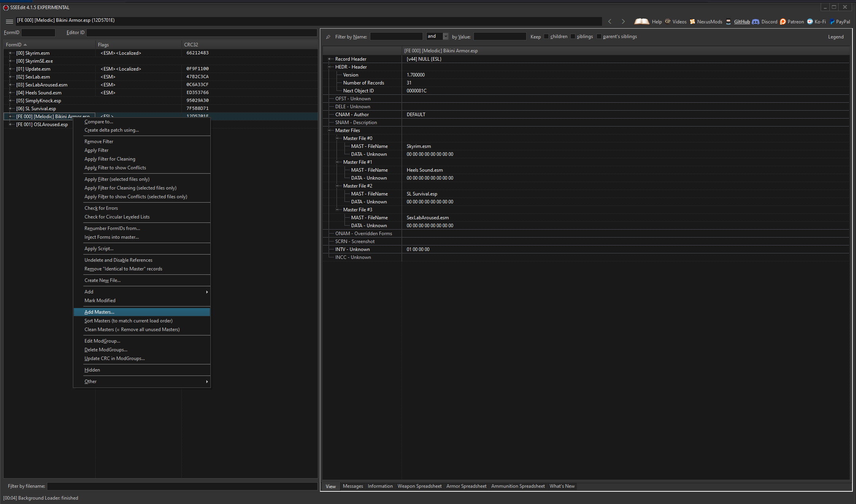Switch to the Information tab
This screenshot has height=504, width=856.
tap(380, 486)
